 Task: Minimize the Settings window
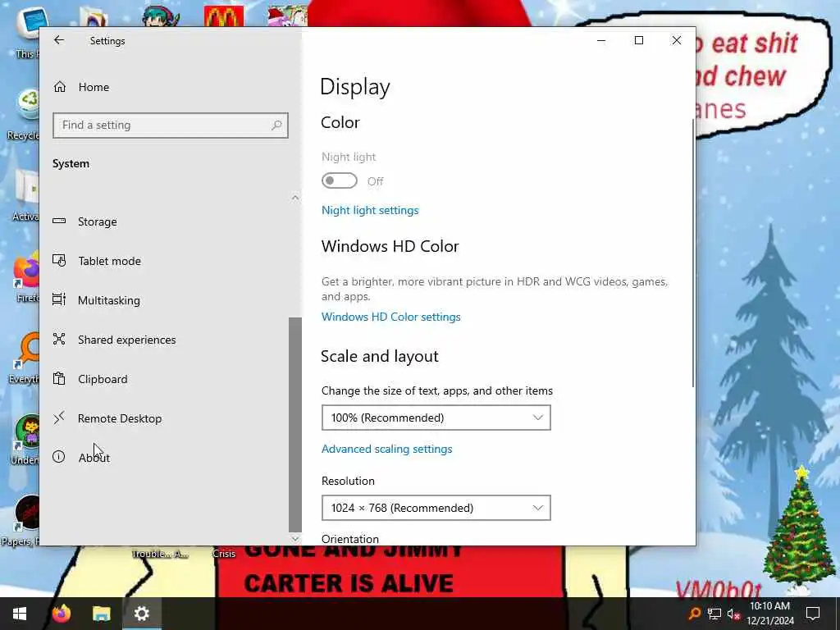601,40
